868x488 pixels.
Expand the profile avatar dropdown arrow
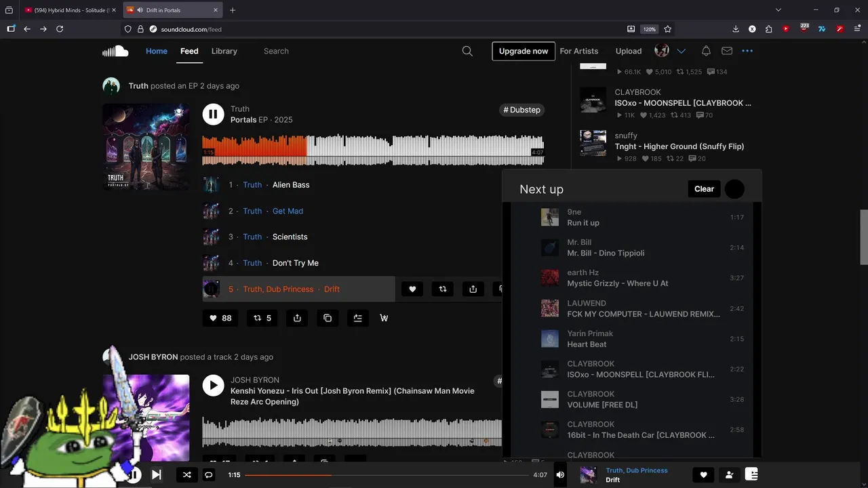[682, 51]
